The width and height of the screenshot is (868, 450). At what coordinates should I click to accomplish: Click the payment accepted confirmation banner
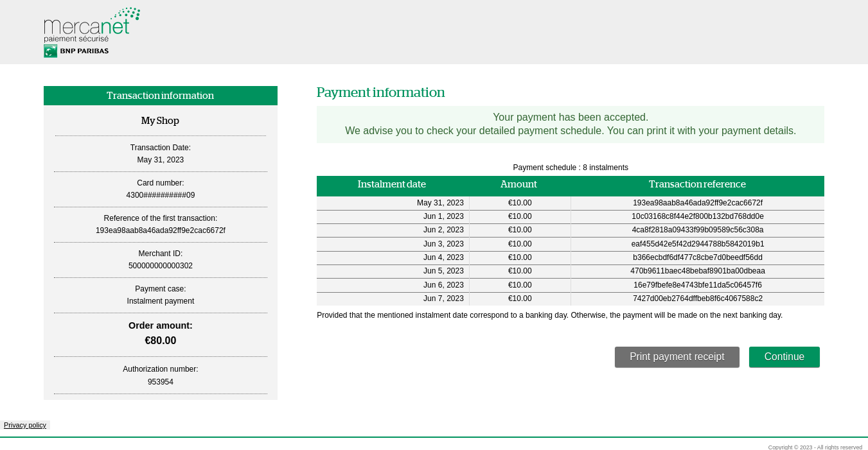coord(571,124)
